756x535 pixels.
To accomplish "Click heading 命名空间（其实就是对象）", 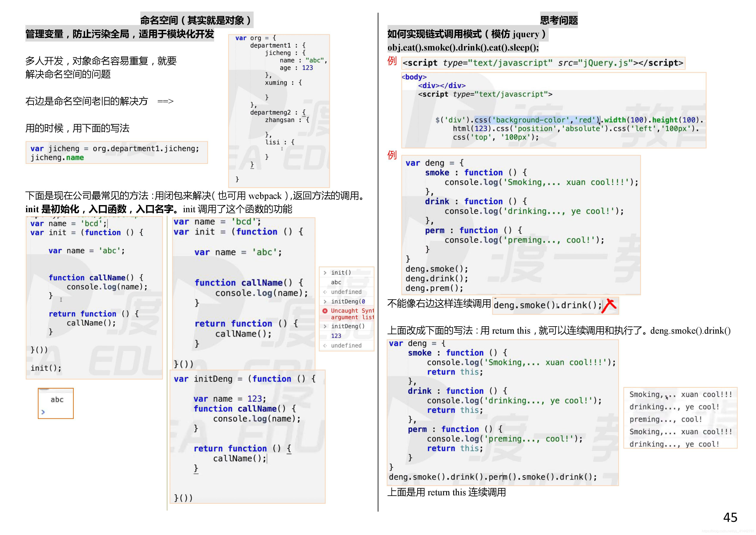I will pos(197,20).
